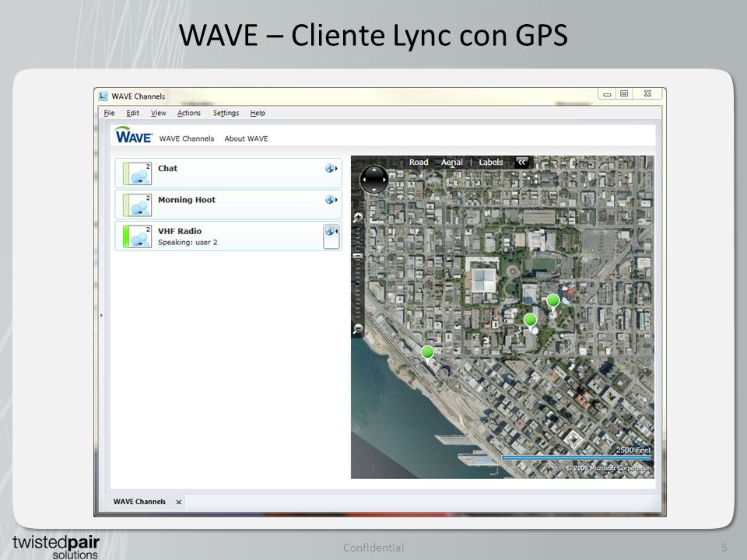The height and width of the screenshot is (560, 747).
Task: Open the File menu
Action: coord(109,113)
